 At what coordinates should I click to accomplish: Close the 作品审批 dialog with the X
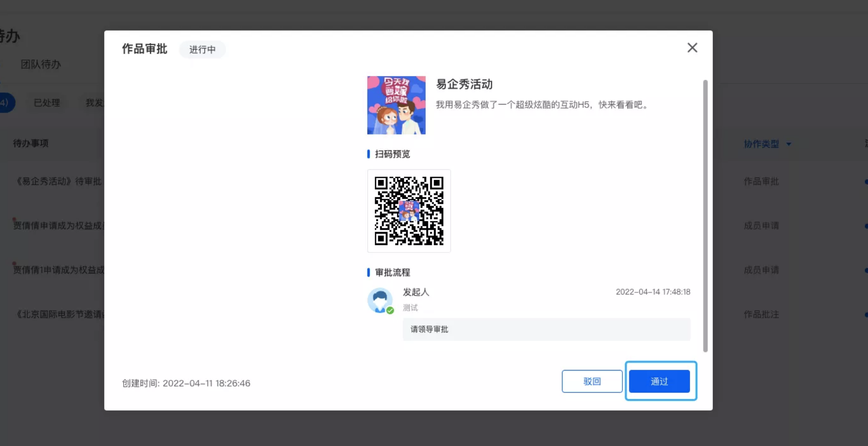click(692, 48)
